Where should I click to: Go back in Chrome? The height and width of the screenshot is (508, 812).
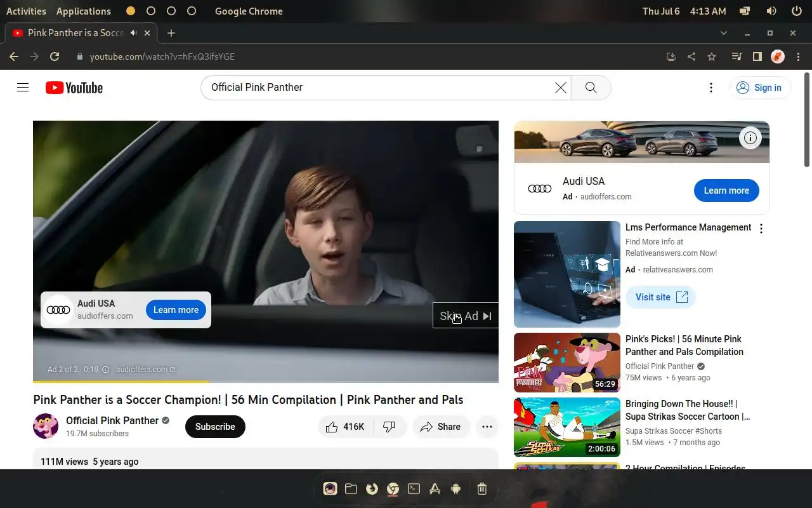coord(14,57)
